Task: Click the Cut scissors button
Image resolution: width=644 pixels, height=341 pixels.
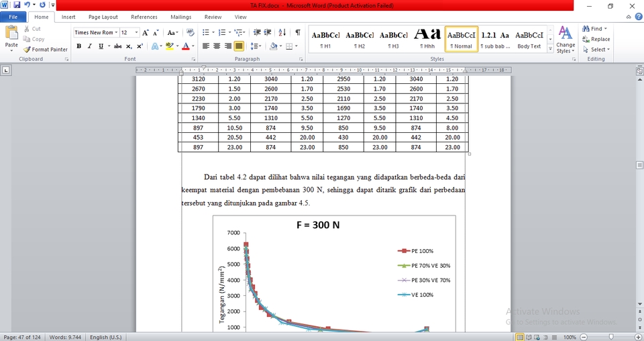Action: tap(32, 29)
